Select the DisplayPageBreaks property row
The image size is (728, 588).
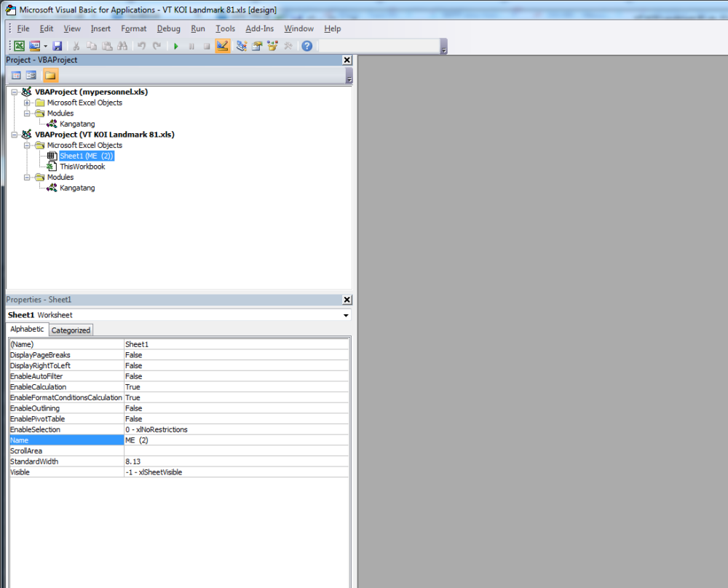[179, 355]
